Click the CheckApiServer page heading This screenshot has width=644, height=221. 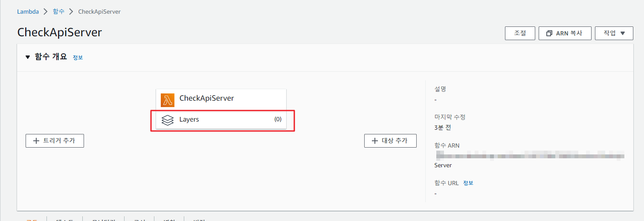pyautogui.click(x=60, y=32)
